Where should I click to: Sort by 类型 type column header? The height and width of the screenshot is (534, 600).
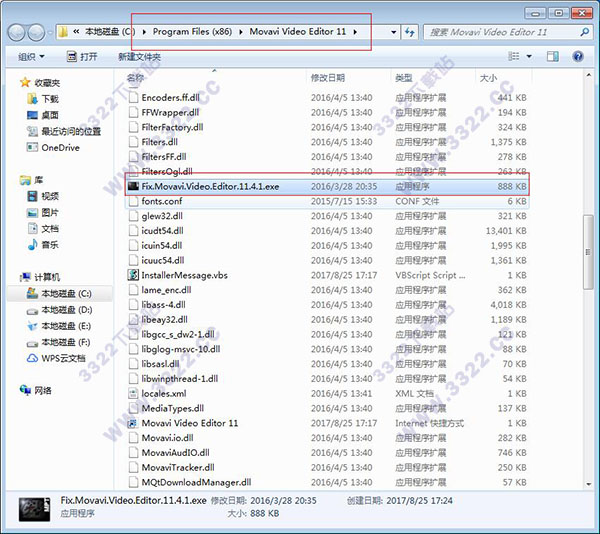(404, 78)
